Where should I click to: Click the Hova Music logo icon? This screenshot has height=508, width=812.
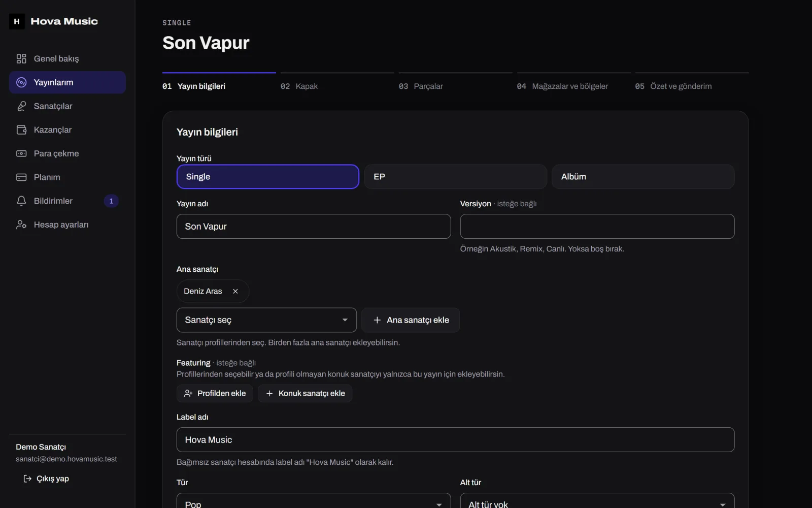click(x=17, y=21)
